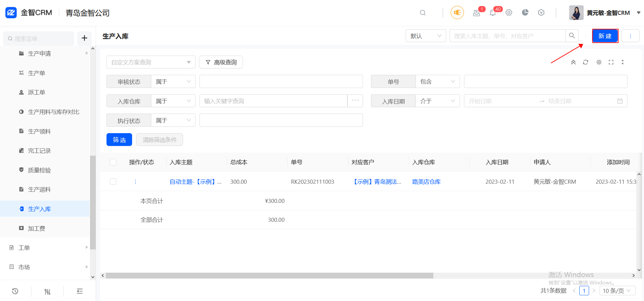Click the search magnifier beside 入库 search box
The image size is (644, 301).
pyautogui.click(x=572, y=36)
